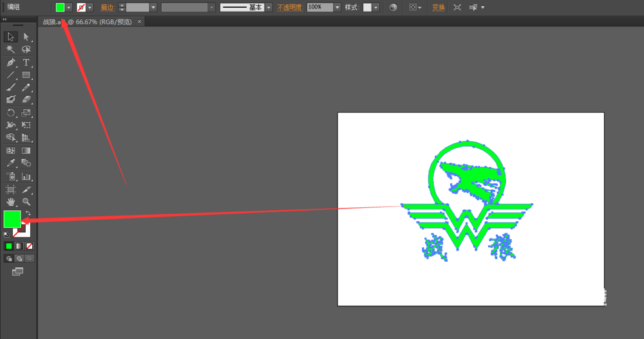Image resolution: width=644 pixels, height=339 pixels.
Task: Click the stroke none swatch in control bar
Action: pos(81,7)
